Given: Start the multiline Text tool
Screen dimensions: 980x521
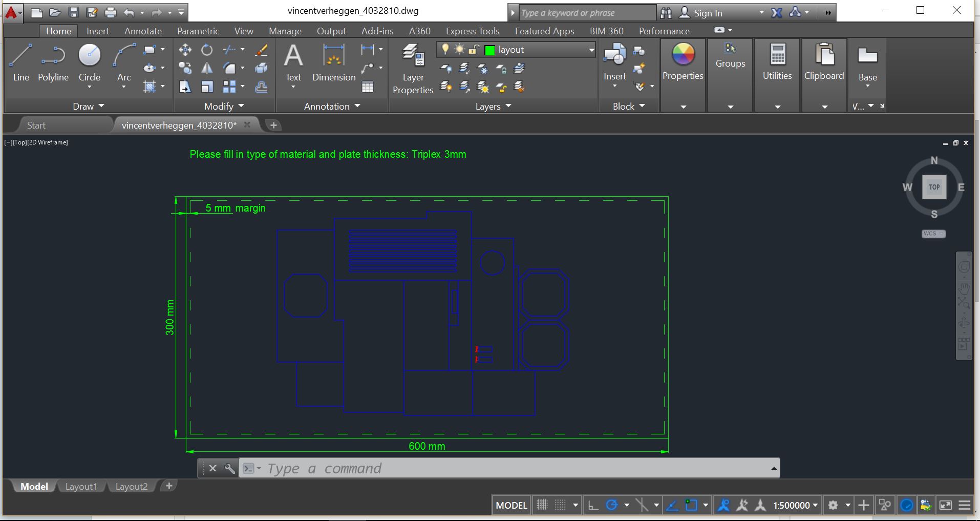Looking at the screenshot, I should pyautogui.click(x=293, y=62).
